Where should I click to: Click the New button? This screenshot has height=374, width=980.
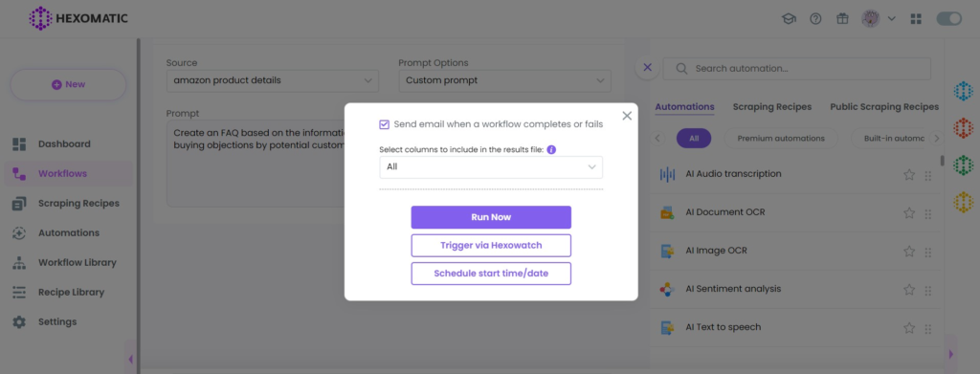[x=68, y=84]
